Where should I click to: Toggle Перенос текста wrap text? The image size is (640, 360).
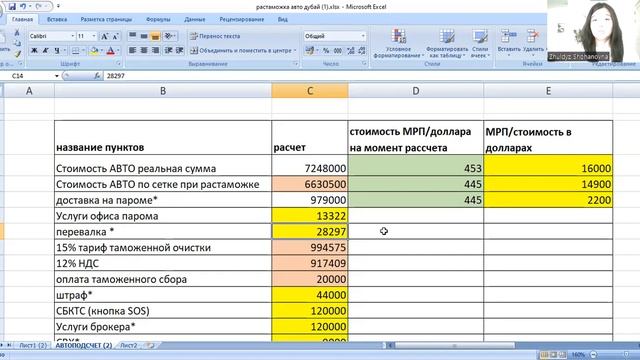[x=215, y=36]
